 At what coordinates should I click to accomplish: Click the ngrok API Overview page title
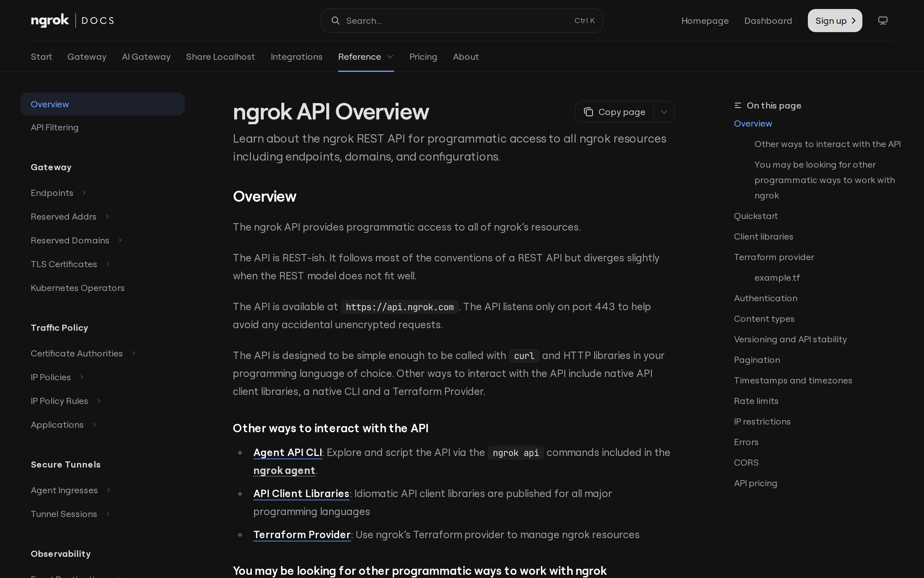[x=331, y=112]
